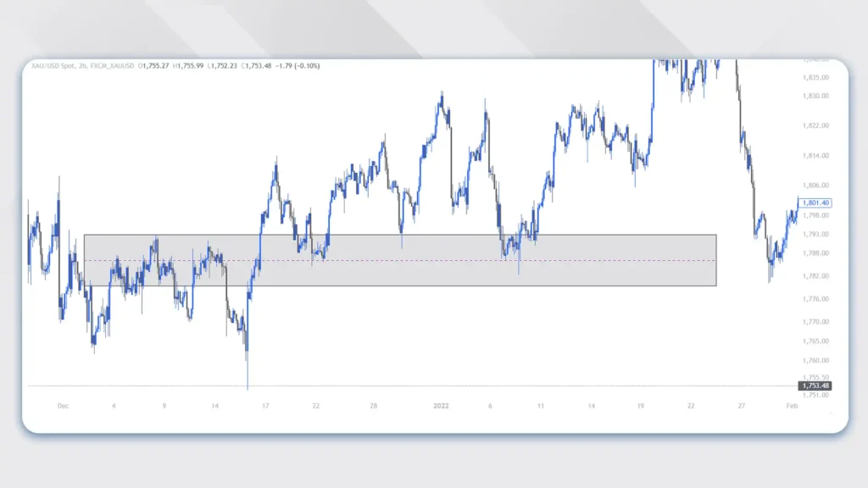Screen dimensions: 868x488
Task: Click the 4 date label on time axis
Action: point(114,406)
